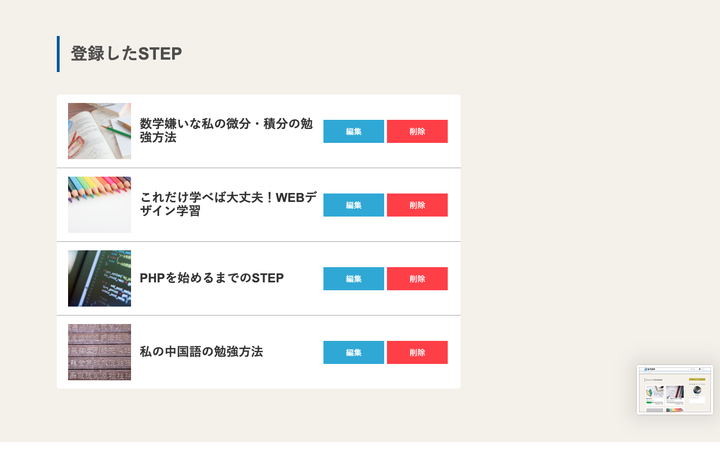Click the floating screenshot preview thumbnail
The width and height of the screenshot is (720, 450).
coord(675,390)
